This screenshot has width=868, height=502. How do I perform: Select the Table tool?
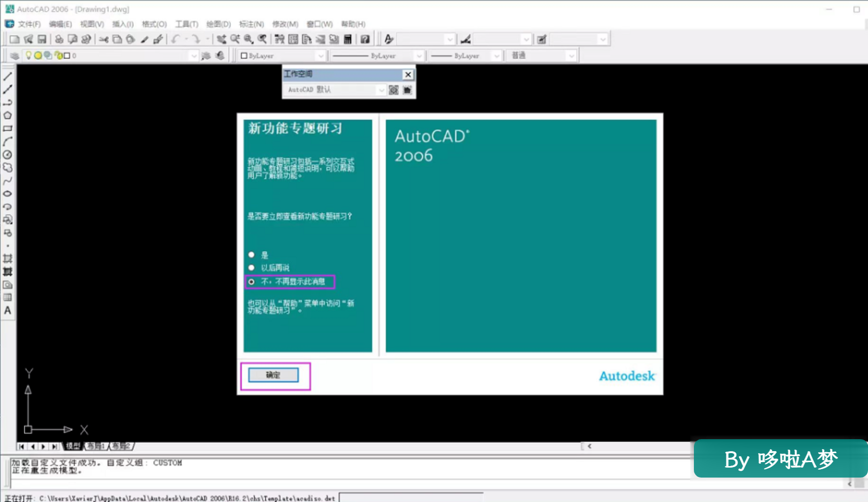pos(7,298)
